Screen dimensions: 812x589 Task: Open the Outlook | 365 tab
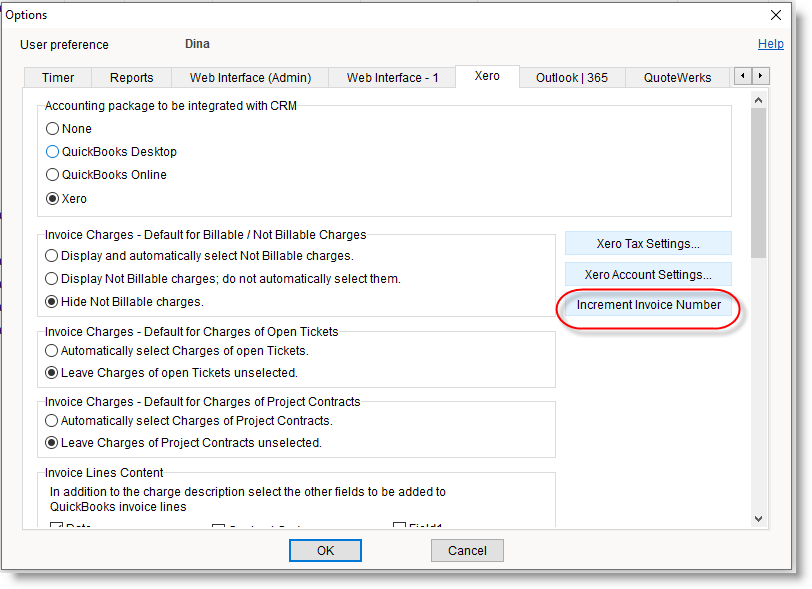[x=571, y=76]
